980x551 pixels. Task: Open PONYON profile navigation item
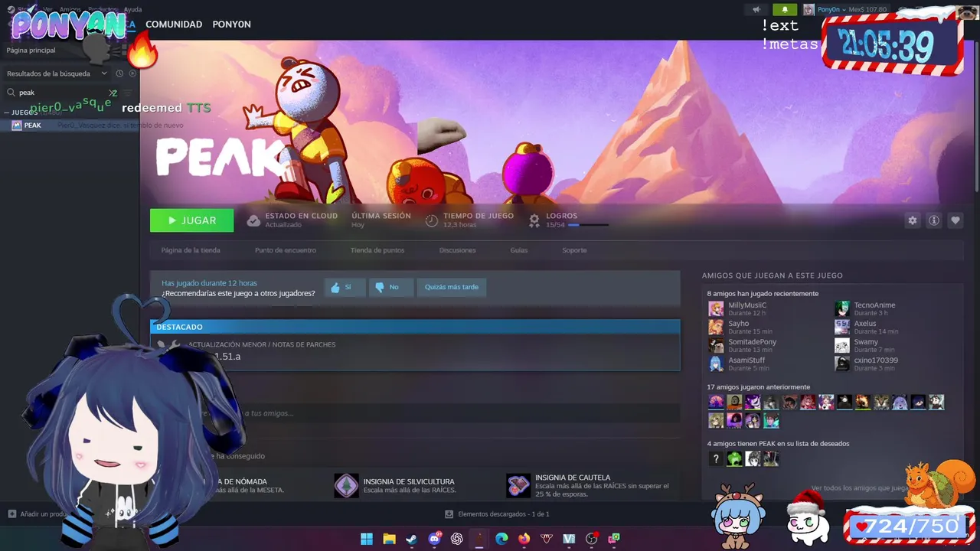pyautogui.click(x=231, y=24)
